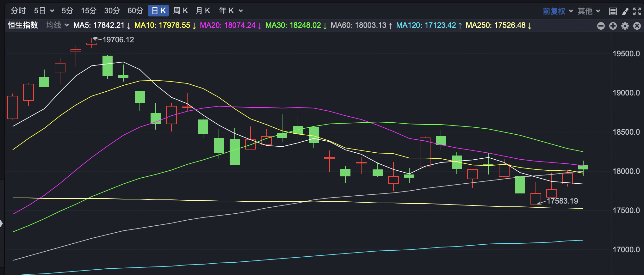Click the MA60 value label
Image resolution: width=644 pixels, height=275 pixels.
point(362,25)
